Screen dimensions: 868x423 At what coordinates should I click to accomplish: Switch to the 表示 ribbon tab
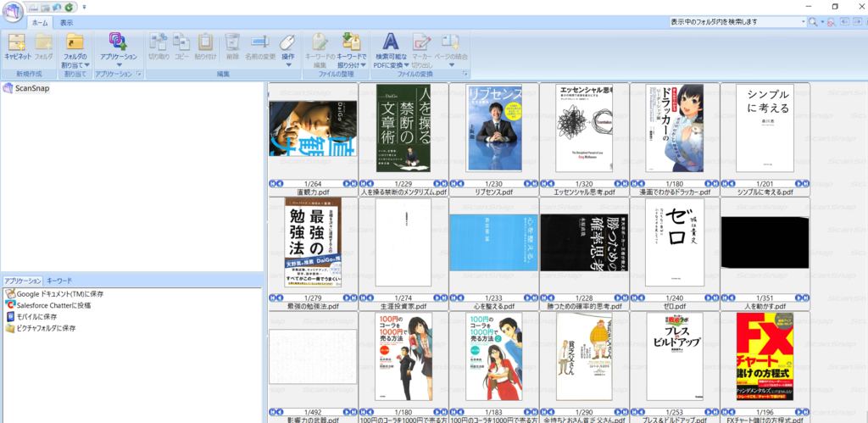pyautogui.click(x=66, y=23)
